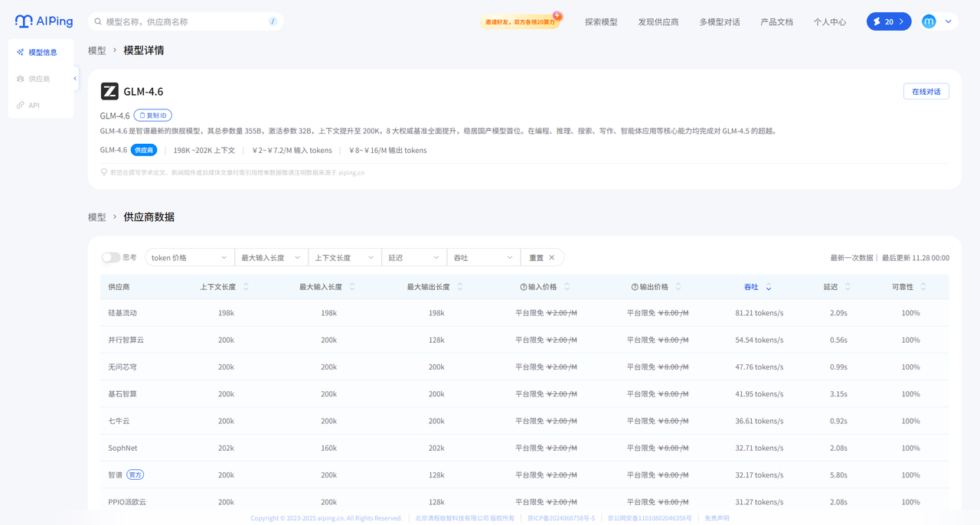Click the invite friends promo banner

521,22
